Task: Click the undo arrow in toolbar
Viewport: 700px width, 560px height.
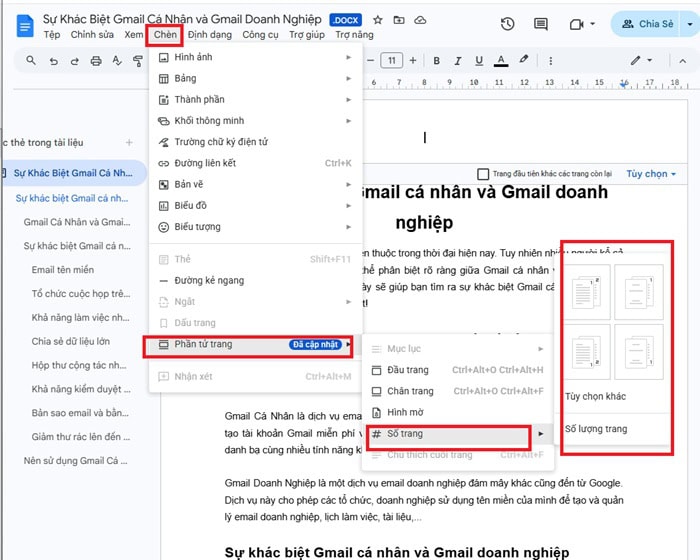Action: point(54,61)
